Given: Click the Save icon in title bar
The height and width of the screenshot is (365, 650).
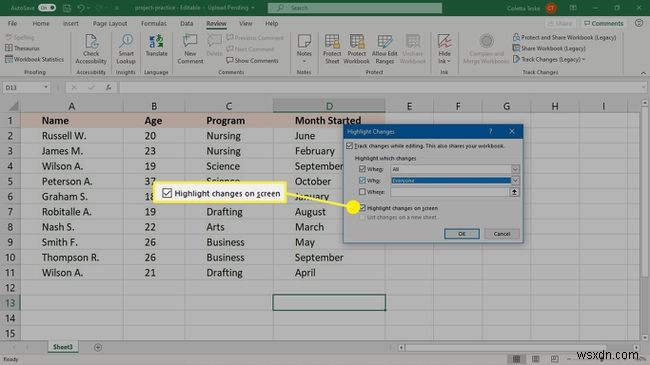Looking at the screenshot, I should pyautogui.click(x=67, y=8).
